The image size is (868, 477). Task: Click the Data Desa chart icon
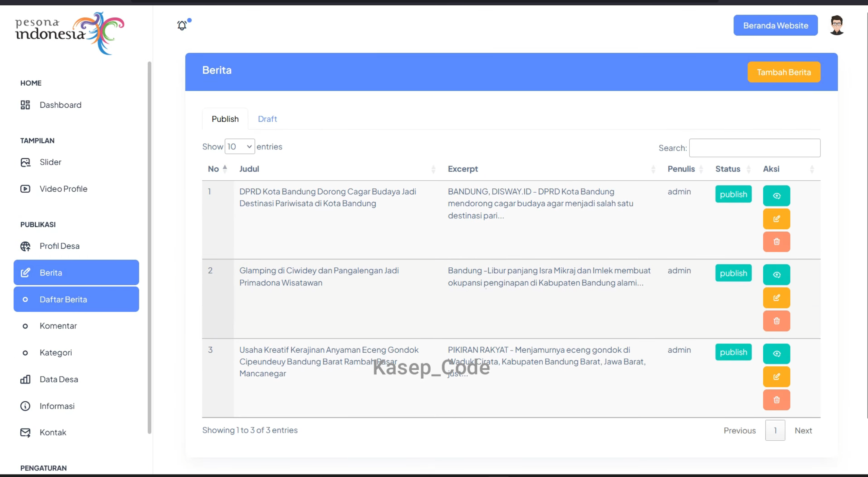pos(25,379)
